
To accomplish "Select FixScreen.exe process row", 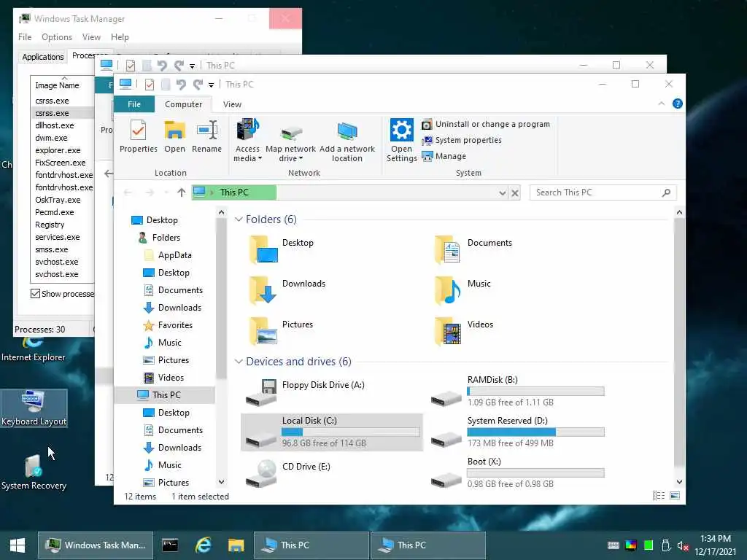I will (63, 163).
